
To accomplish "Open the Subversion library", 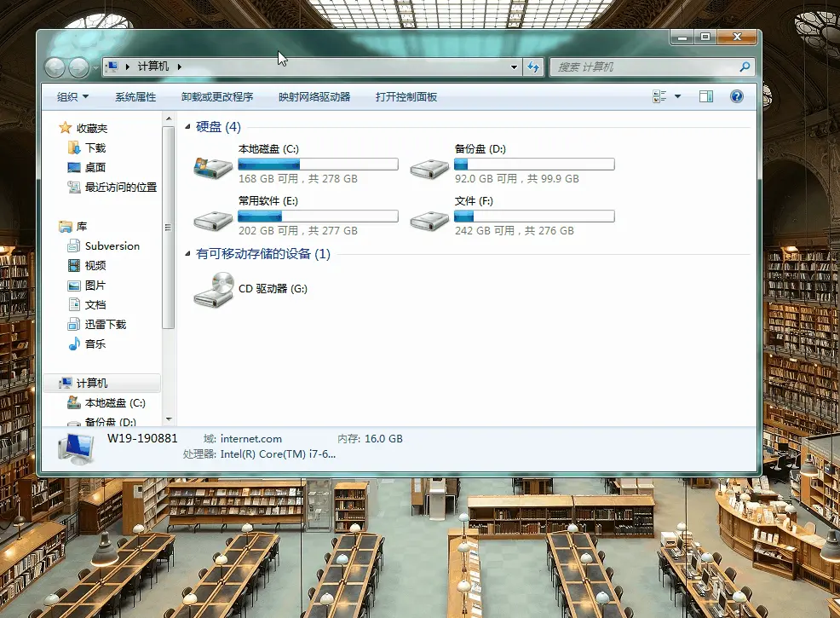I will point(103,246).
